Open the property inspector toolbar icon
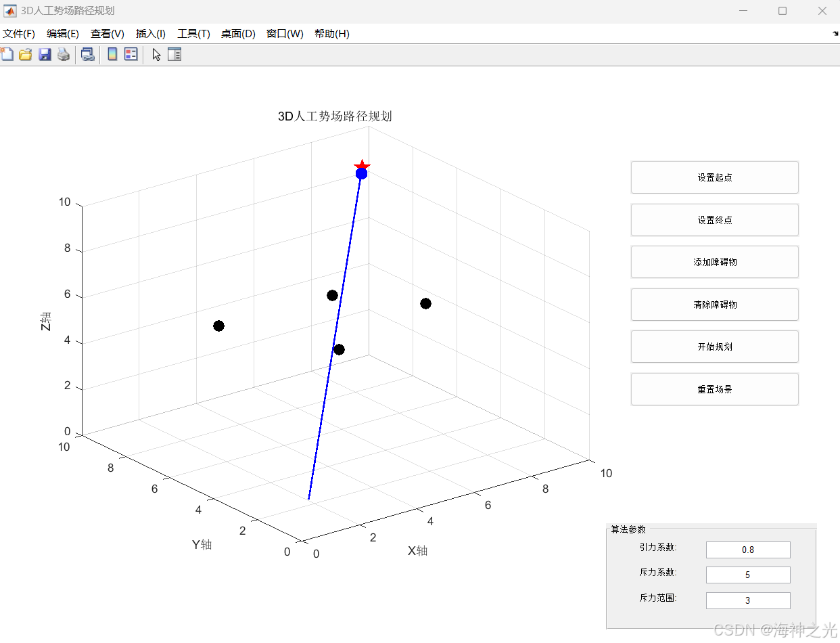This screenshot has height=643, width=840. [x=174, y=55]
